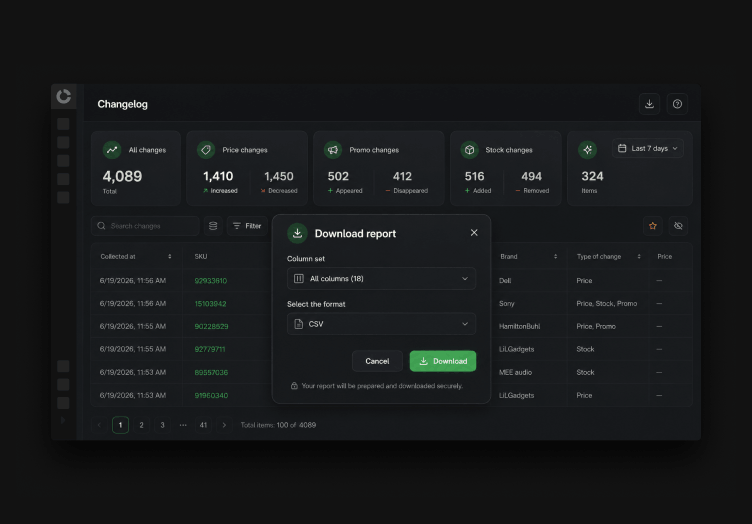This screenshot has height=524, width=752.
Task: Open the Last 7 days date range
Action: (x=647, y=149)
